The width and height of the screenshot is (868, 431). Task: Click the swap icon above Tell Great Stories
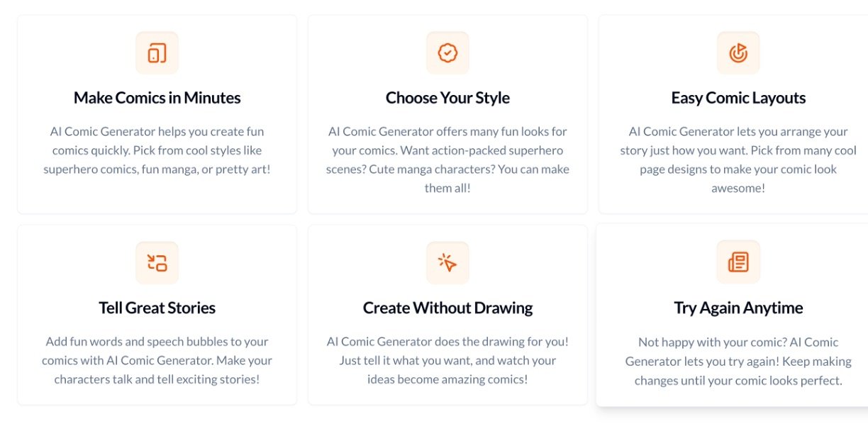point(157,263)
